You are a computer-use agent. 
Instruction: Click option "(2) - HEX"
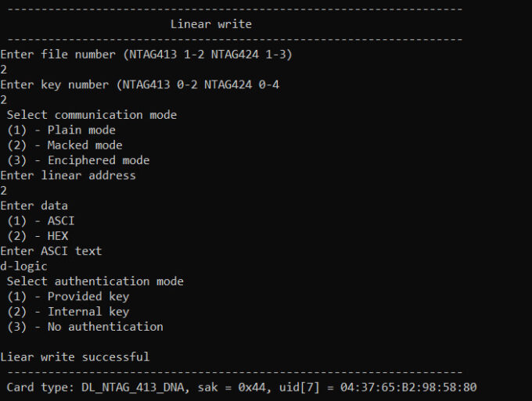[38, 236]
